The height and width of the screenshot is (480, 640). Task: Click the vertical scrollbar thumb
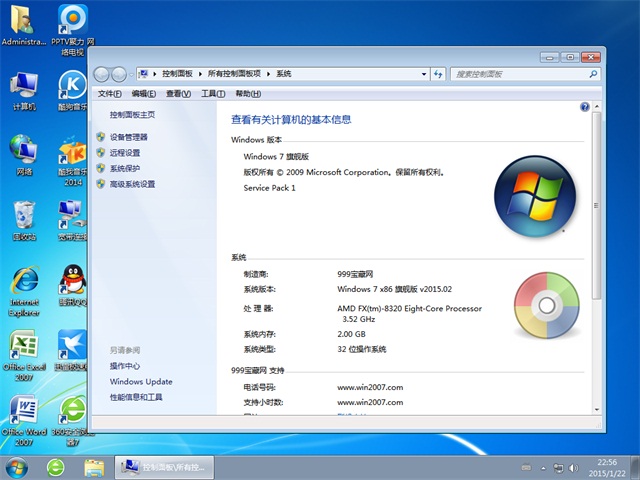[597, 206]
